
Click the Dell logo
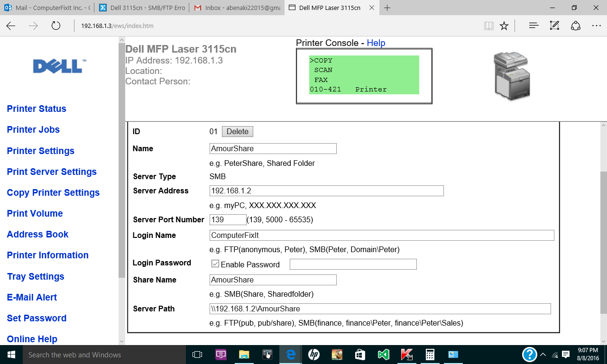coord(59,66)
